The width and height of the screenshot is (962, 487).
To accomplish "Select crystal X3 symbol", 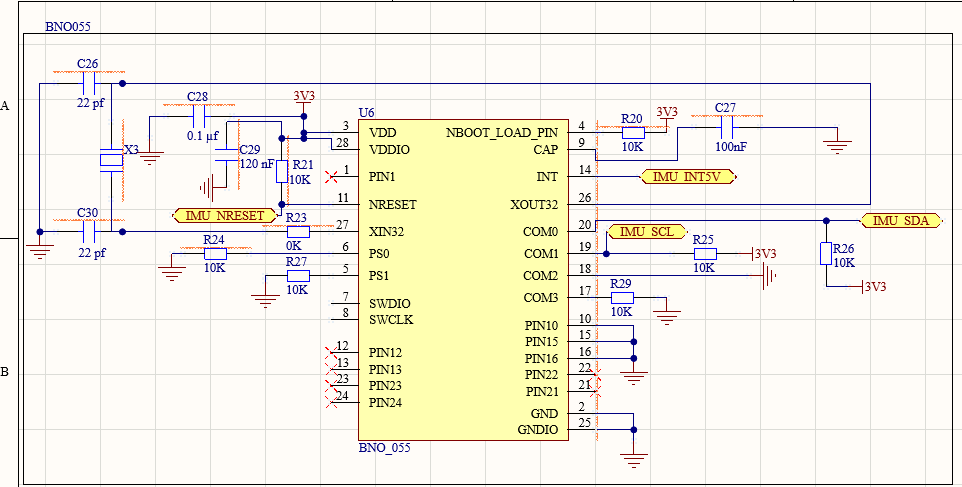I will pyautogui.click(x=112, y=160).
